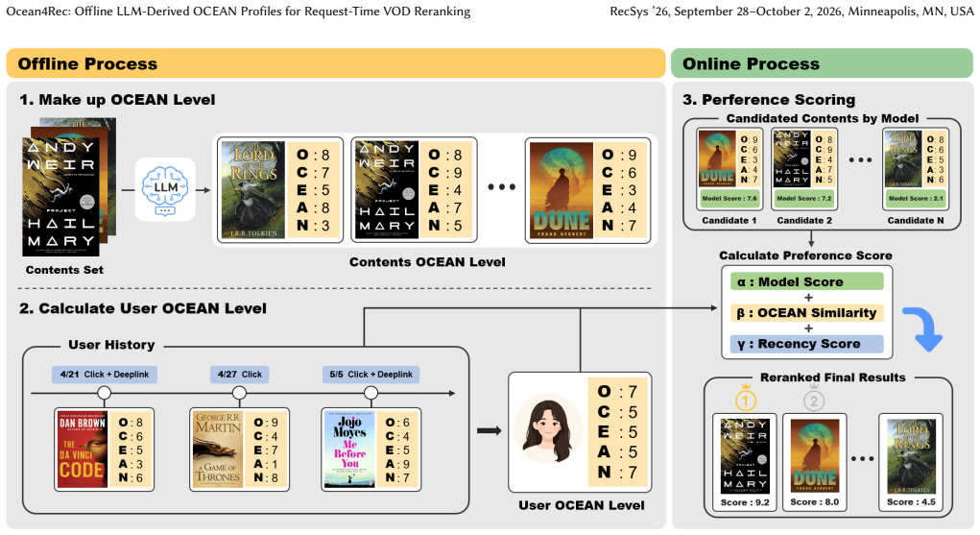
Task: Click OCEAN scores beside Me Before You
Action: pyautogui.click(x=397, y=450)
